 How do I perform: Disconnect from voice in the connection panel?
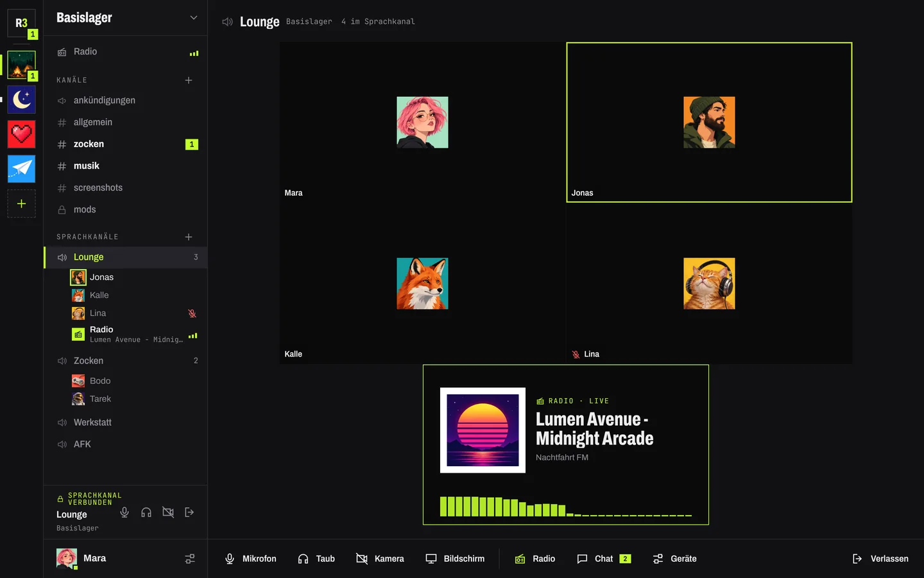189,512
